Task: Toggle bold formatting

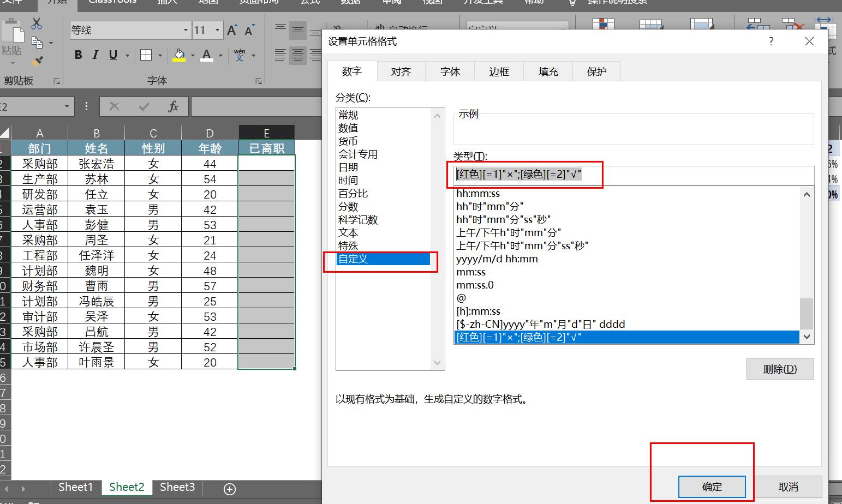Action: pos(78,55)
